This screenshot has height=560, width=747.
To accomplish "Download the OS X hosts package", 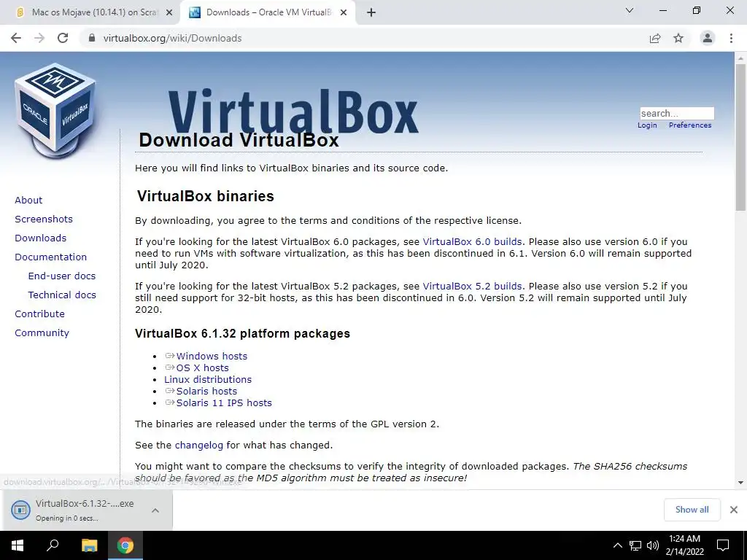I will coord(203,368).
